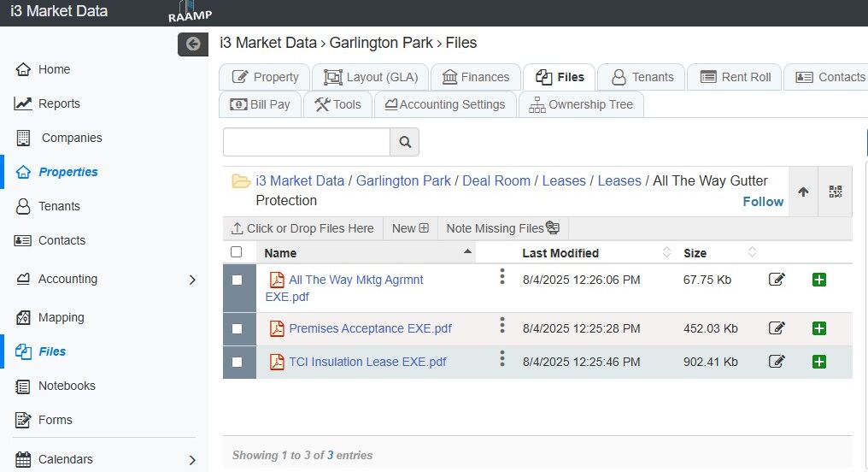The width and height of the screenshot is (868, 472).
Task: Open the QR code icon
Action: [836, 192]
